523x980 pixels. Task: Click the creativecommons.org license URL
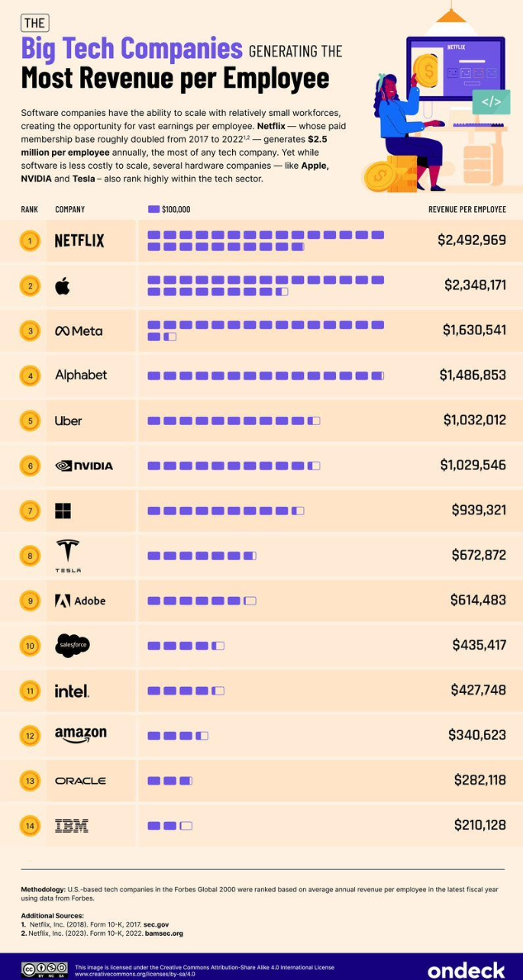[134, 974]
